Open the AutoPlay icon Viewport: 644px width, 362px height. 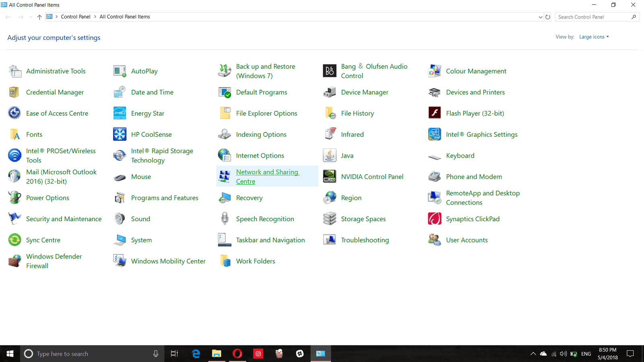[x=120, y=71]
